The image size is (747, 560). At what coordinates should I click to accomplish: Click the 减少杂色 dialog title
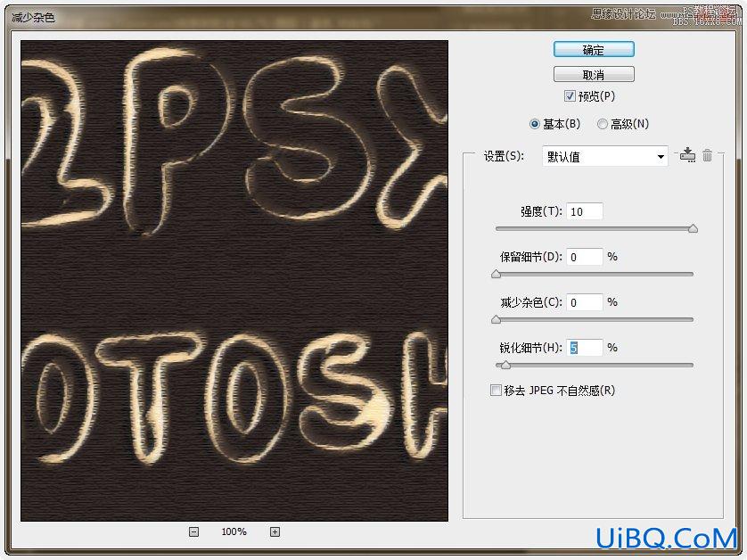(x=33, y=18)
